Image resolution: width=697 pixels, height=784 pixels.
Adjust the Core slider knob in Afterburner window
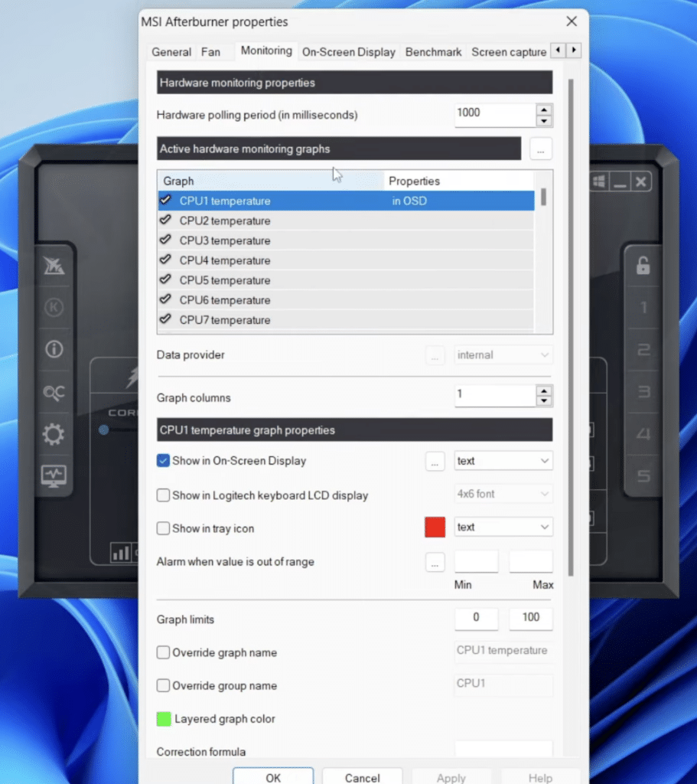[x=103, y=430]
